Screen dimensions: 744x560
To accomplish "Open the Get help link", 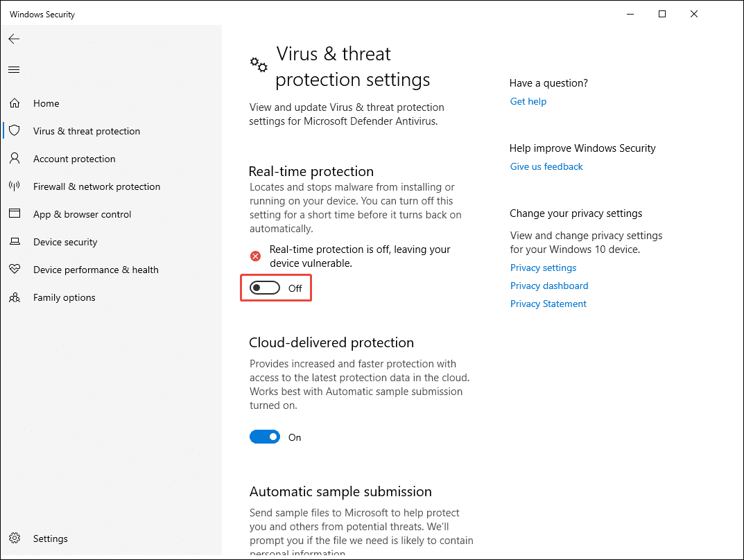I will click(528, 101).
